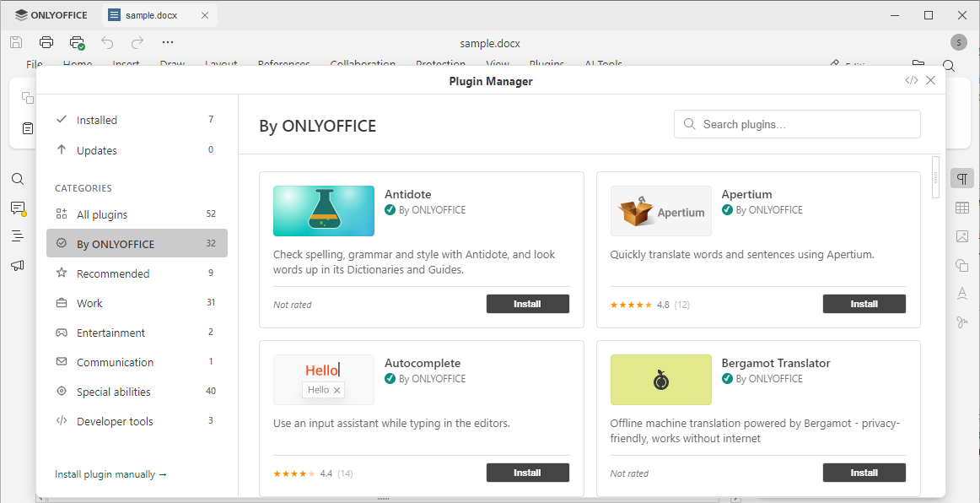Install the Apertium plugin
The height and width of the screenshot is (503, 980).
864,304
